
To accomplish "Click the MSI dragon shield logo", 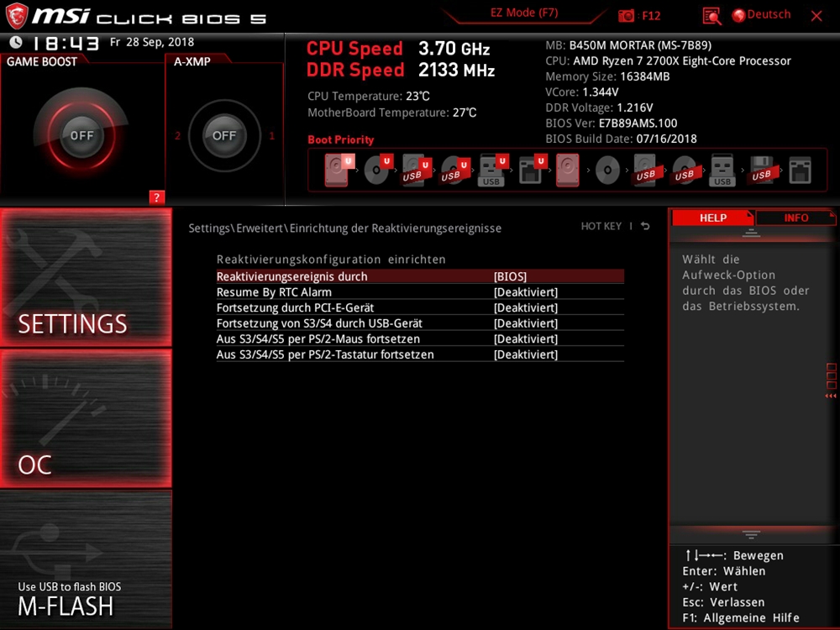I will (x=17, y=15).
